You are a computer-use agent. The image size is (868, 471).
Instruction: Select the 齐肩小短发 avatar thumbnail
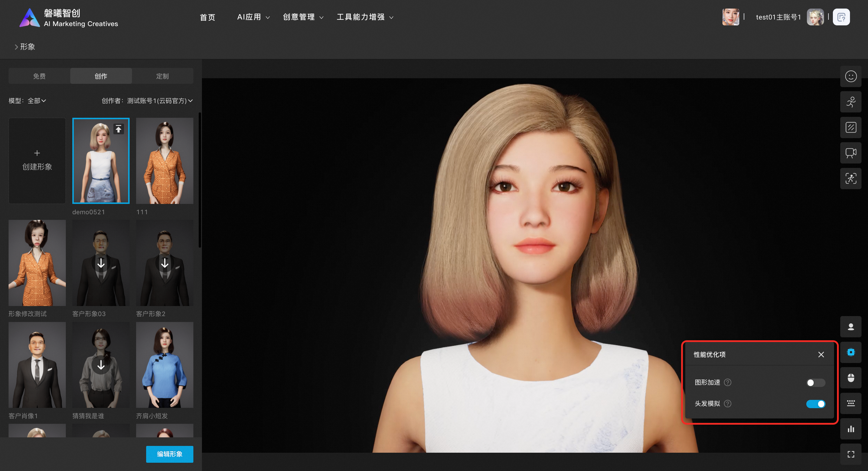coord(164,365)
